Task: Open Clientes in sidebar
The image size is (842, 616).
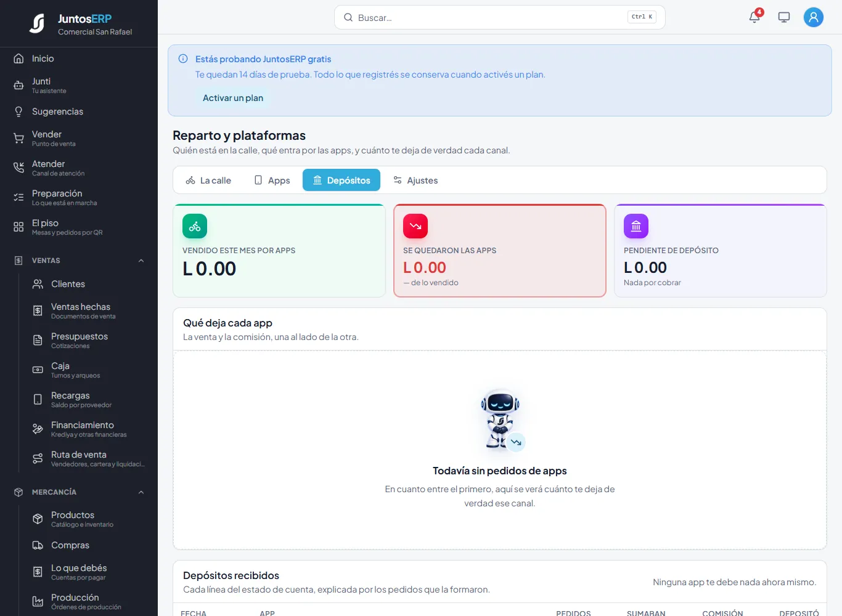Action: click(x=89, y=284)
